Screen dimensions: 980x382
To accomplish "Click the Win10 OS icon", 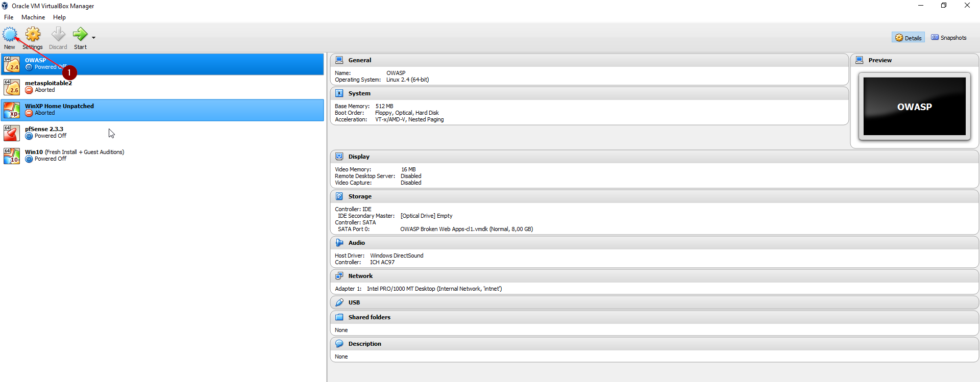I will (12, 156).
